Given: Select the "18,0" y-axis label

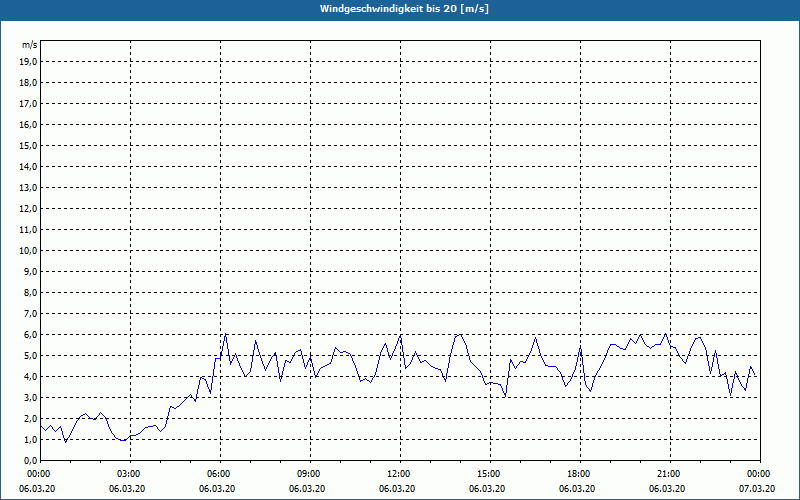Looking at the screenshot, I should tap(28, 83).
